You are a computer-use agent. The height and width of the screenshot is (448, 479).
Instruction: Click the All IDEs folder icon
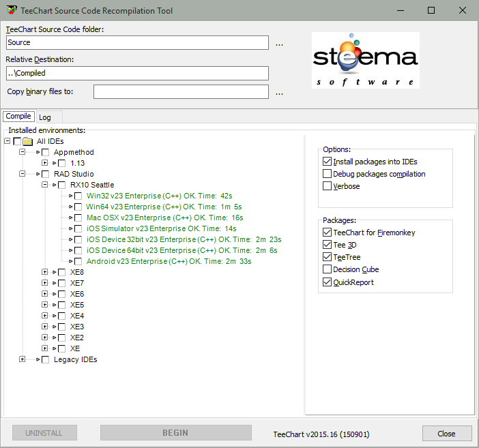click(27, 141)
